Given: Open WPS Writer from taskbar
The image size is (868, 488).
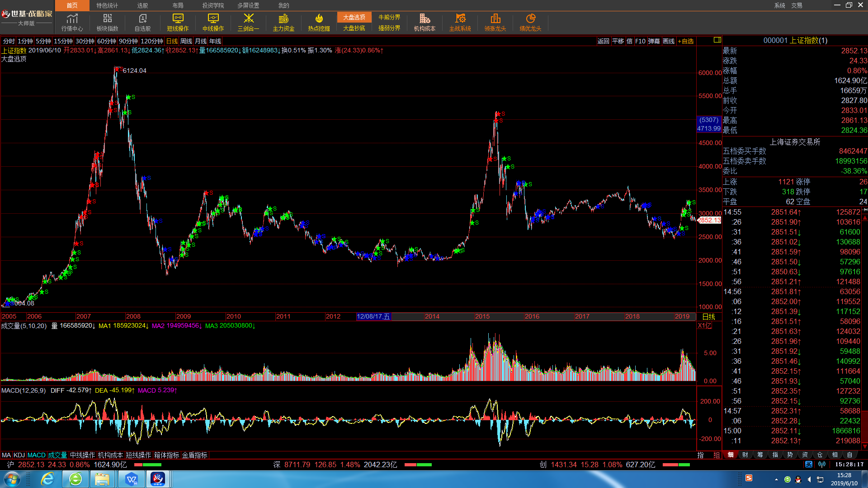Looking at the screenshot, I should click(x=131, y=479).
